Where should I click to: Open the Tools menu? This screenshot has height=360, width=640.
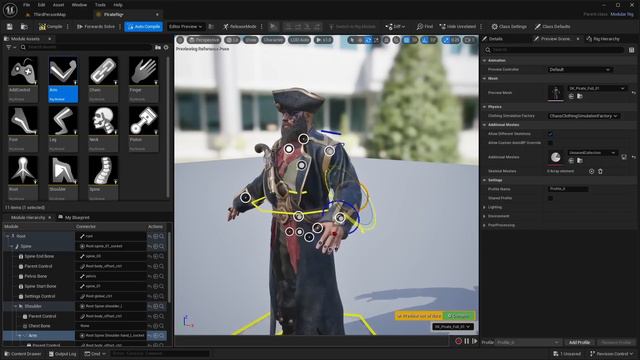100,5
